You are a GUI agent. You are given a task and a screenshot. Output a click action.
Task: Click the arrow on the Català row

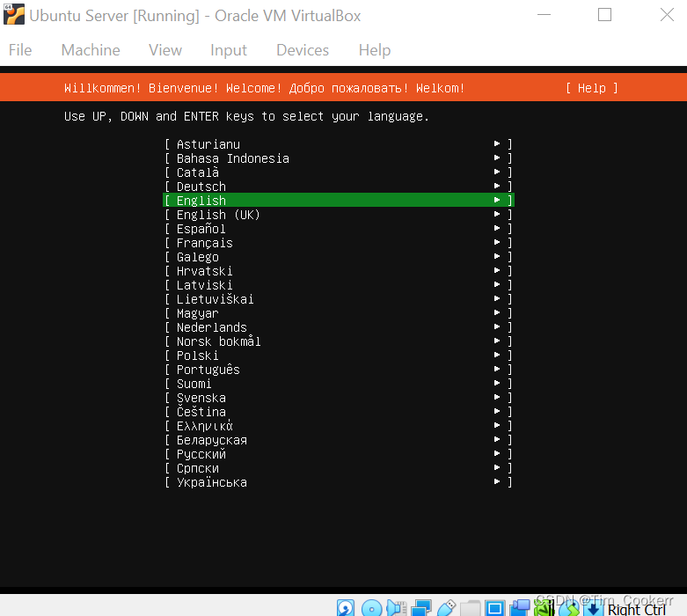pos(497,172)
